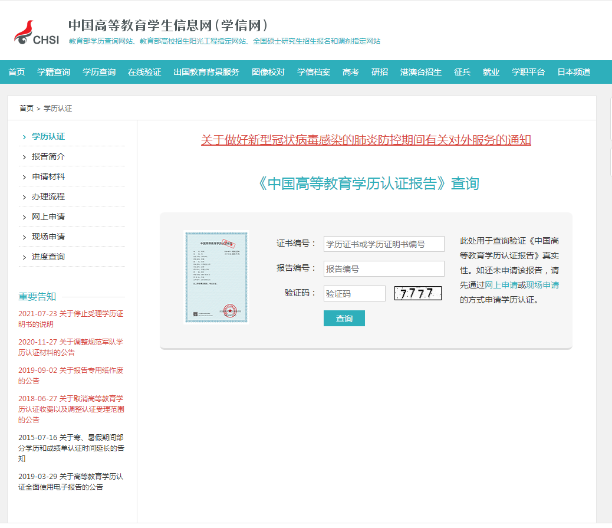The image size is (612, 528).
Task: Go to 在线验证 in the navigation bar
Action: 144,72
